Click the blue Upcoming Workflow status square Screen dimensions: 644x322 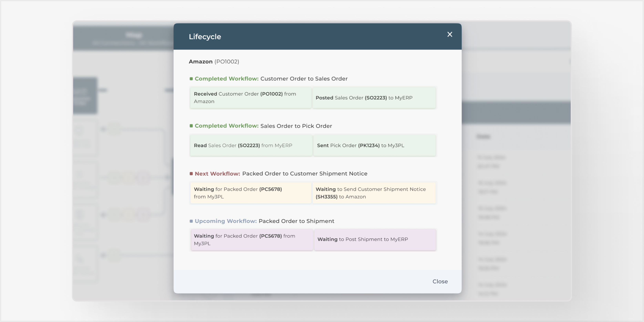[191, 221]
